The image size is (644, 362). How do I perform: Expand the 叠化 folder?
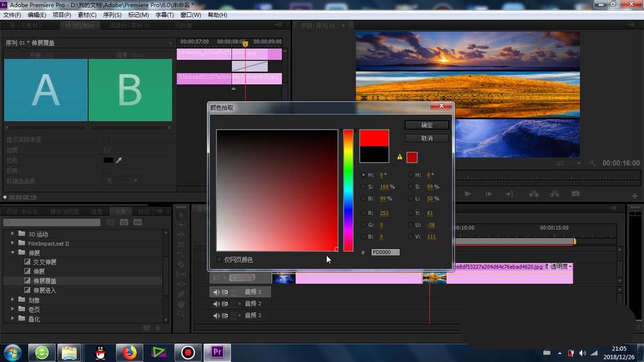12,318
